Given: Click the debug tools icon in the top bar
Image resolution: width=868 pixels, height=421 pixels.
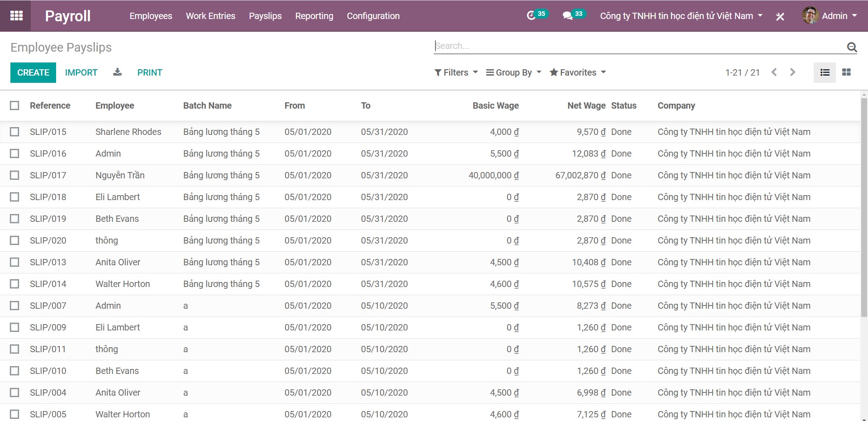Looking at the screenshot, I should point(780,17).
